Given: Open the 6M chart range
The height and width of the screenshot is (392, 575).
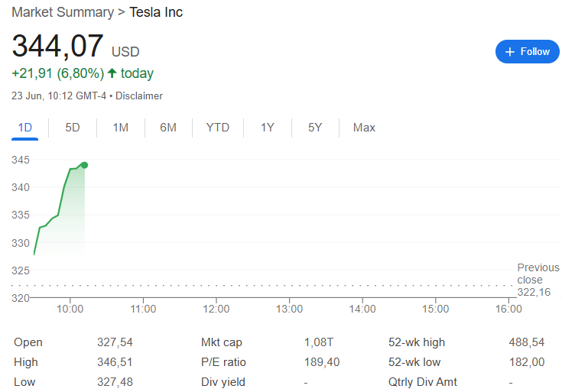Looking at the screenshot, I should pos(168,128).
